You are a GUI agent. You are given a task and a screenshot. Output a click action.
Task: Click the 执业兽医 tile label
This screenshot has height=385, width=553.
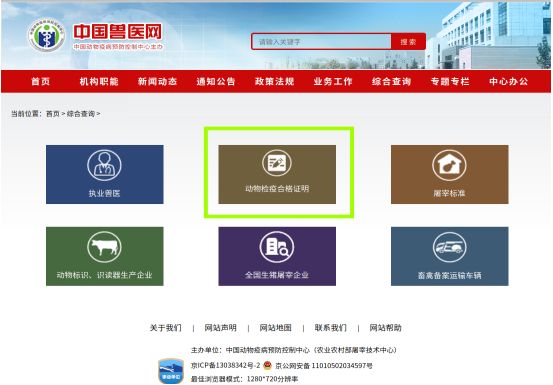pos(104,193)
